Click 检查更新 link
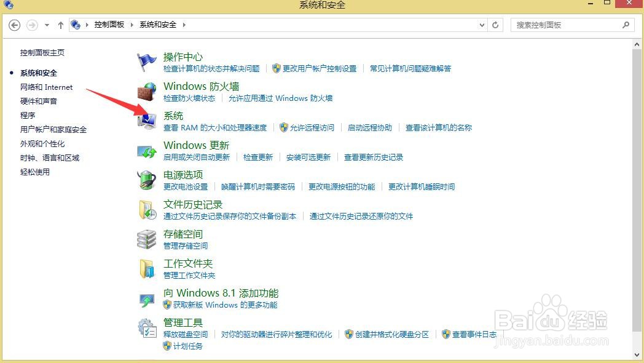This screenshot has height=363, width=644. coord(258,158)
